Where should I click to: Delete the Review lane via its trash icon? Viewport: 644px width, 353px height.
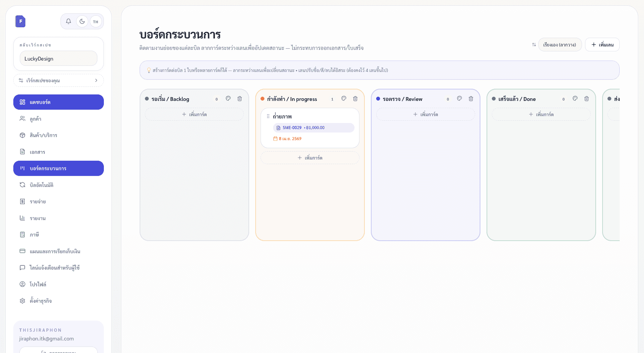tap(471, 99)
